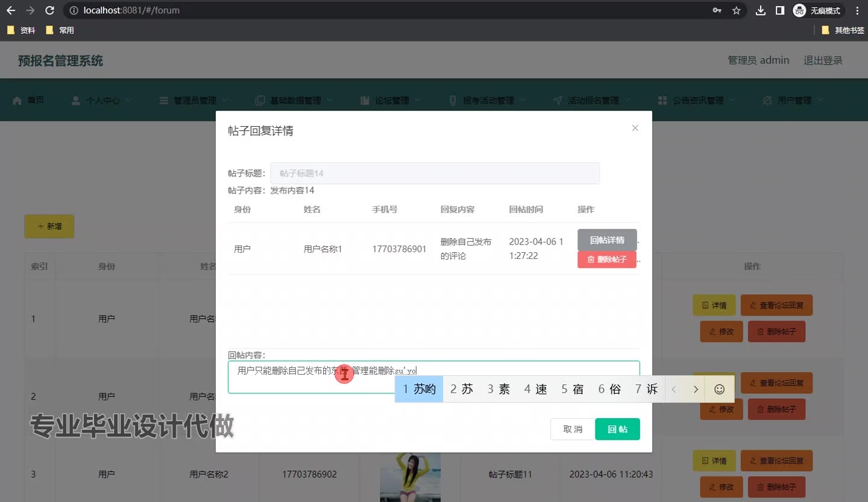
Task: Click the 回帖详情 button in reply row
Action: pyautogui.click(x=607, y=240)
